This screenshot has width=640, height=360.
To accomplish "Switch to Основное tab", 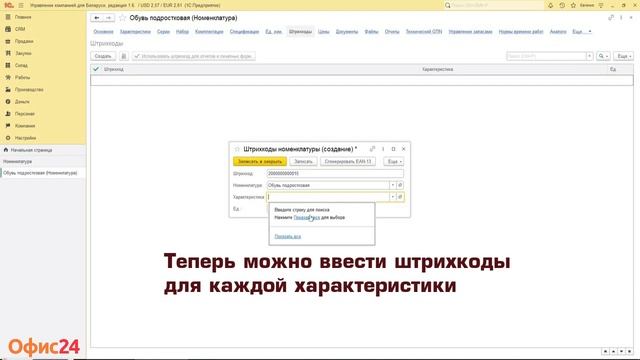I will point(103,31).
